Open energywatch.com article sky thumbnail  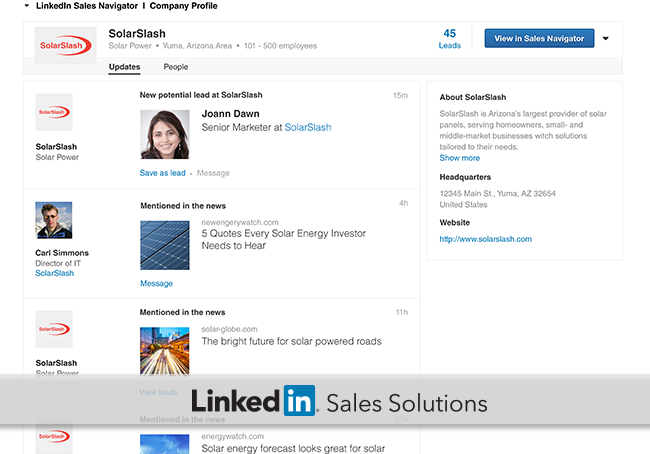(165, 444)
